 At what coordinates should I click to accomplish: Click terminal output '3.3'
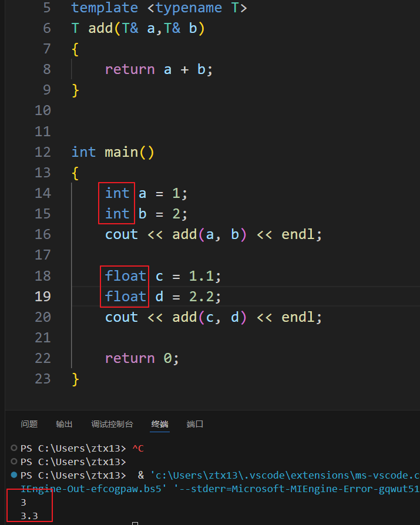pos(29,516)
